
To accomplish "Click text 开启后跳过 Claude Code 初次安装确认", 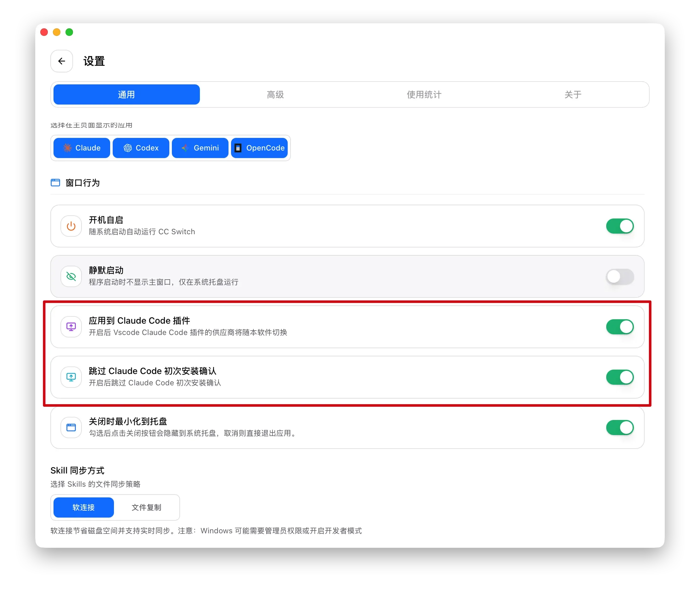I will pos(155,383).
